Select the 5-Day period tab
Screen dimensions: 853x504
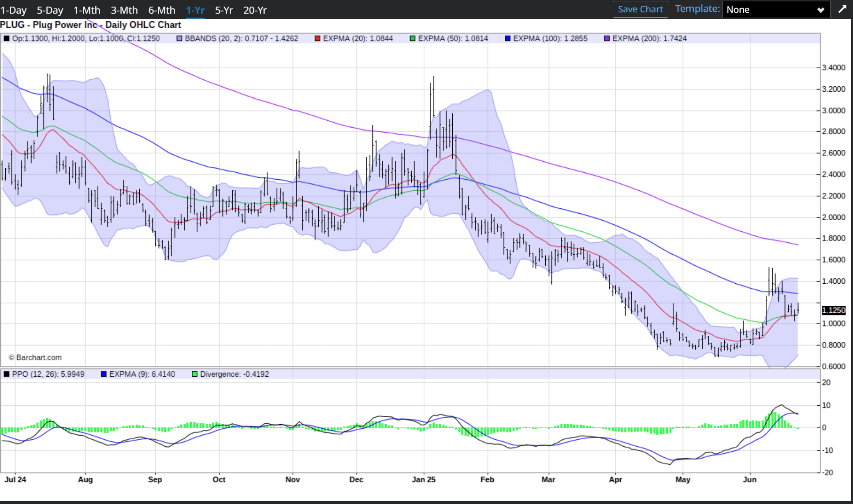[50, 10]
